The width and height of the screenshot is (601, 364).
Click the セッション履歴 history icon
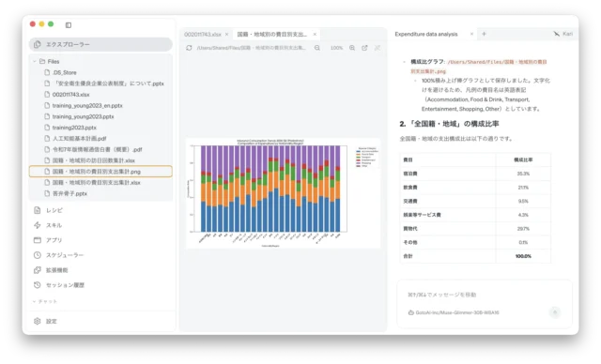click(x=38, y=285)
